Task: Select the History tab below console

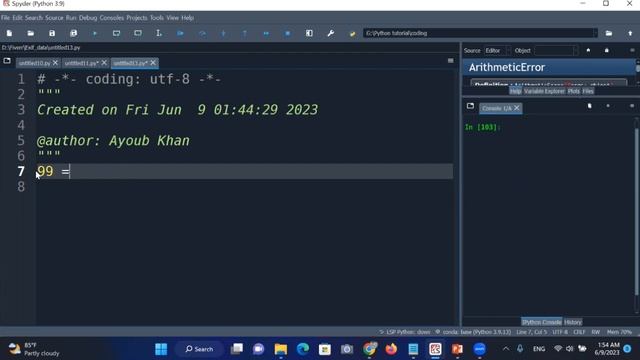Action: tap(573, 322)
